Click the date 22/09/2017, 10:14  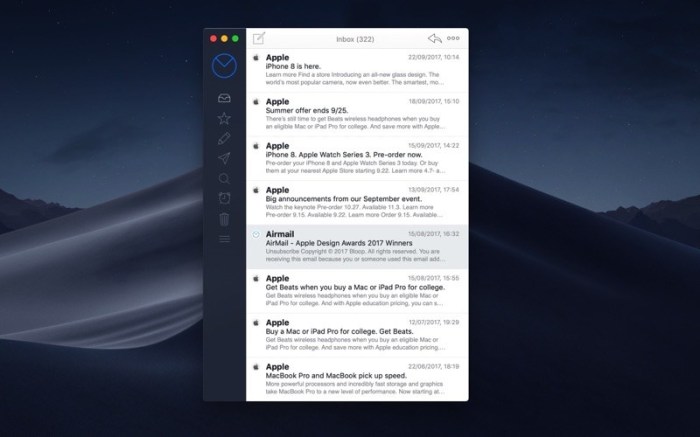(433, 57)
